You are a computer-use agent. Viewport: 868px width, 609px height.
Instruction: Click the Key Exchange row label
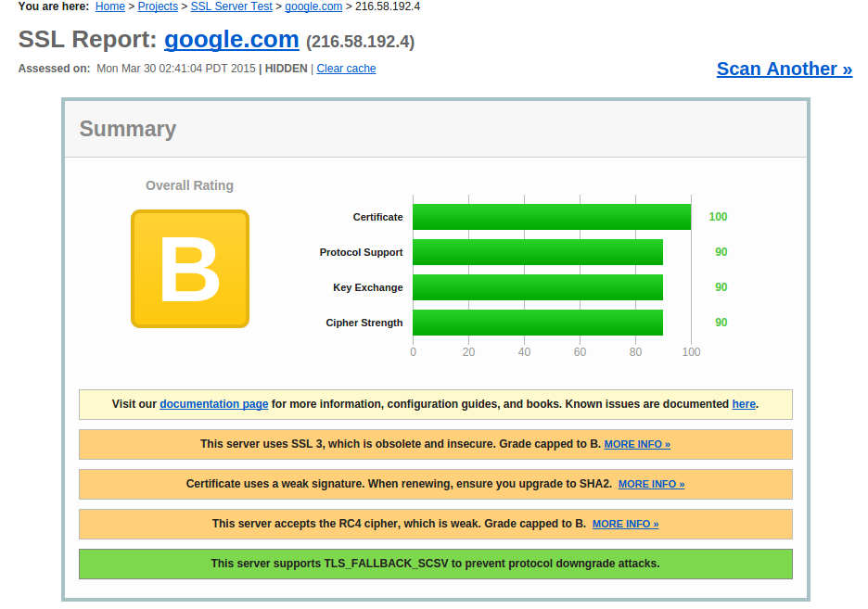coord(367,287)
